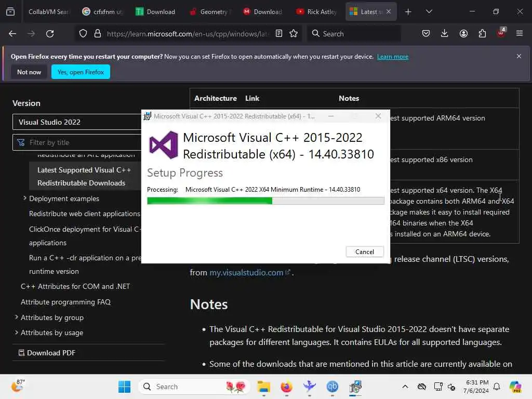Open the clock showing 6:31 PM
This screenshot has width=532, height=399.
pos(477,387)
